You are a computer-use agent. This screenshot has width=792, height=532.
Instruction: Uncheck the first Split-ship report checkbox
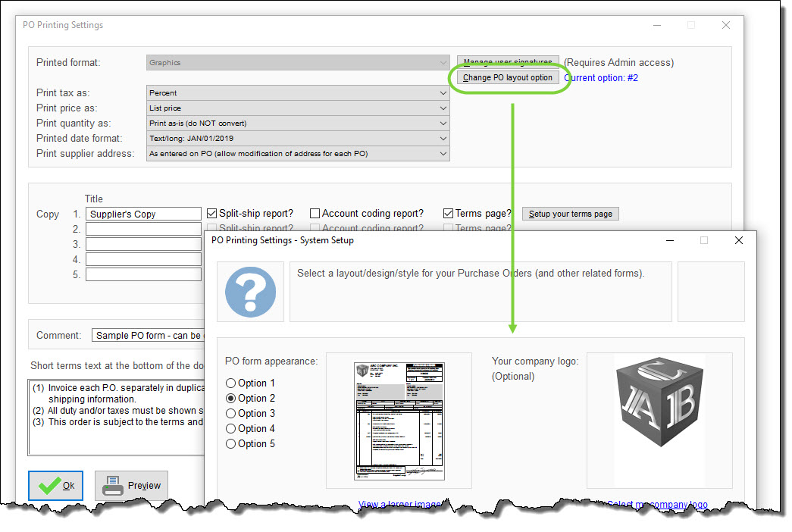(x=212, y=214)
